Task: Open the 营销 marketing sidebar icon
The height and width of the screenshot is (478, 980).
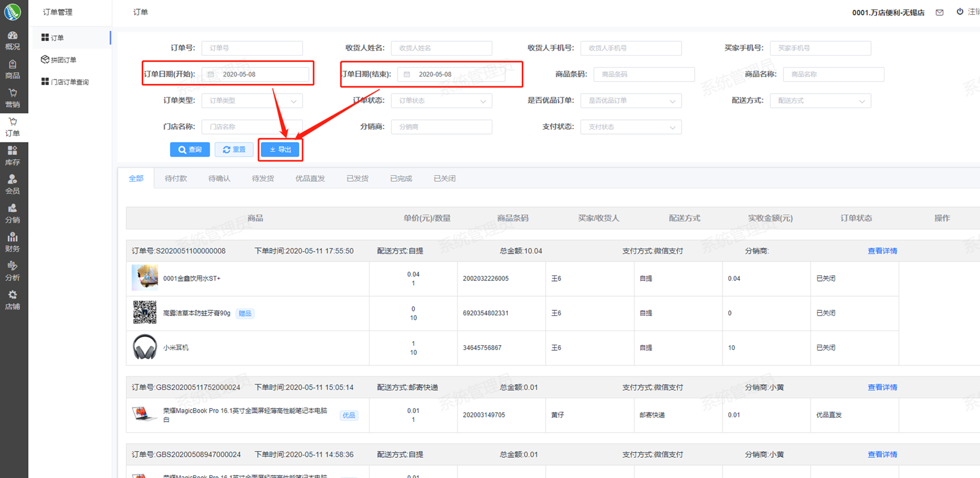Action: click(12, 98)
